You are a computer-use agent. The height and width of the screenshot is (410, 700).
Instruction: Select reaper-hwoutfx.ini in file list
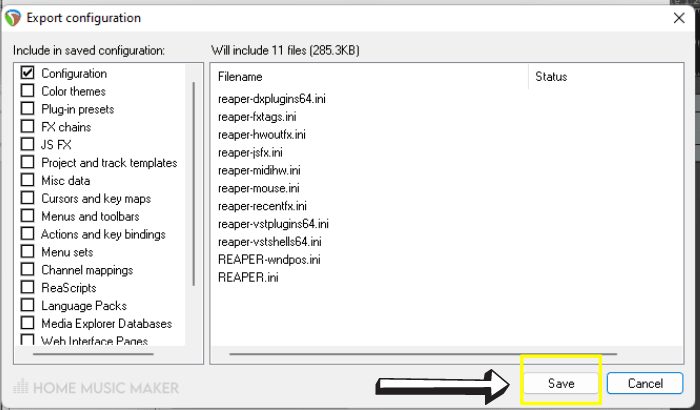(262, 134)
